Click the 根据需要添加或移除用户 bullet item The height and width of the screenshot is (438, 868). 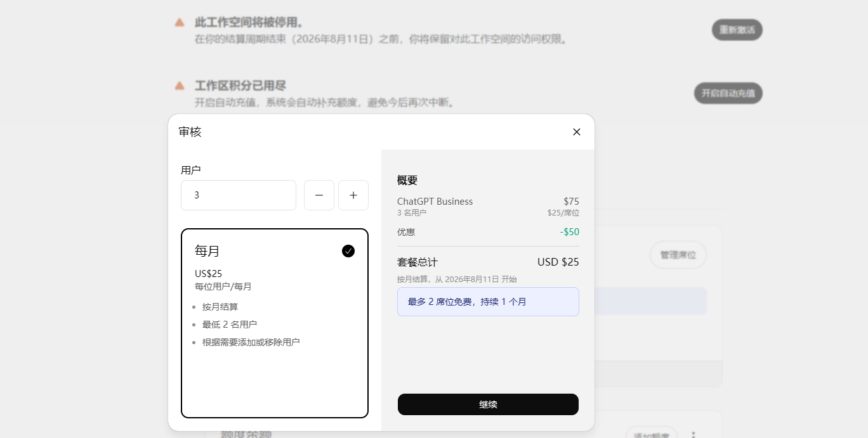pyautogui.click(x=251, y=342)
